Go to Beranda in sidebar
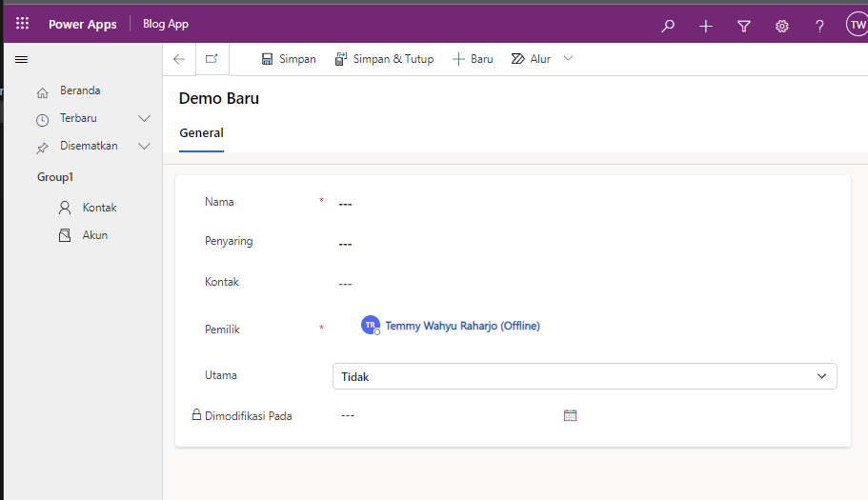This screenshot has height=500, width=868. point(80,90)
